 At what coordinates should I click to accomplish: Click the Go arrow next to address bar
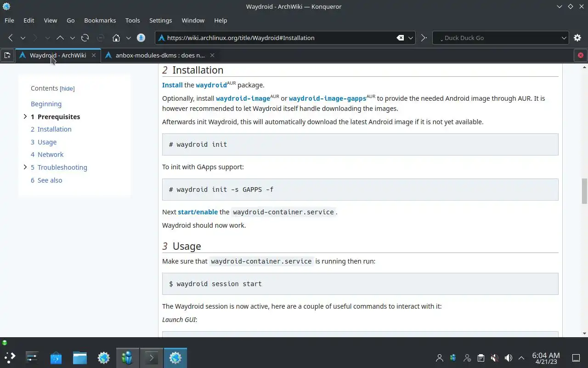click(x=424, y=38)
